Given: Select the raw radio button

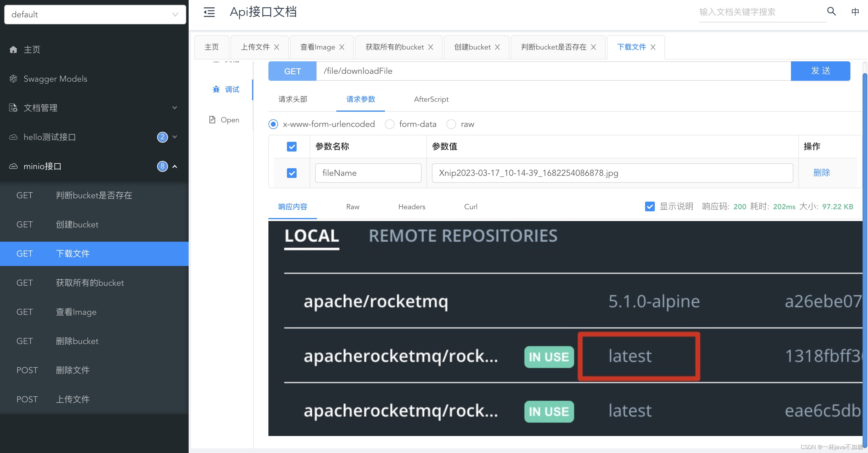Looking at the screenshot, I should [451, 124].
